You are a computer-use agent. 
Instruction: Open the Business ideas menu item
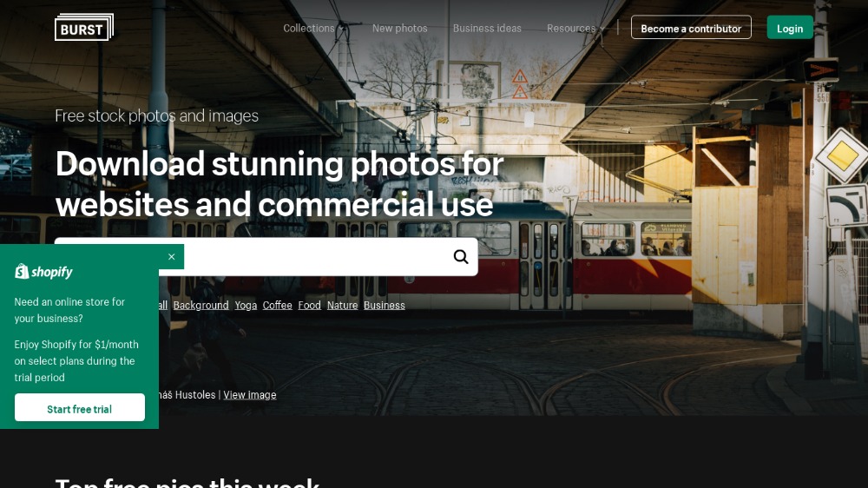[487, 29]
